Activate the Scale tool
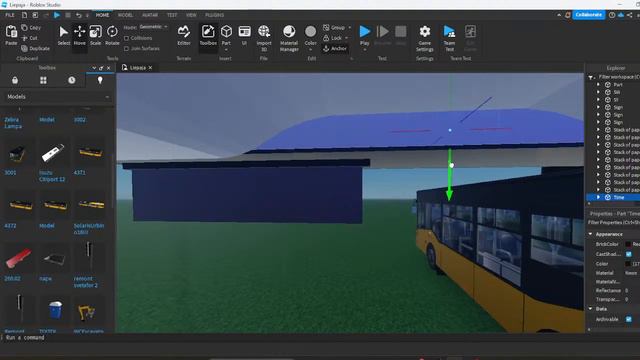640x360 pixels. coord(96,36)
